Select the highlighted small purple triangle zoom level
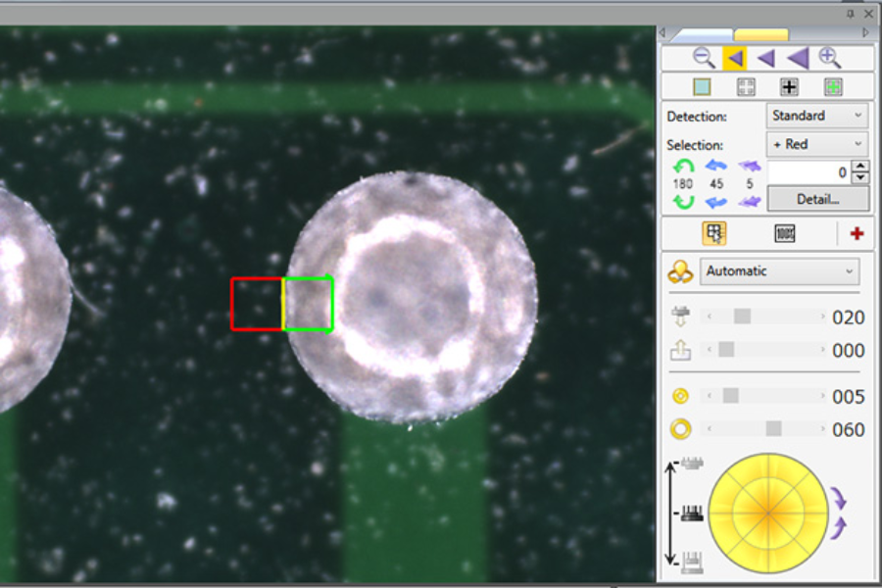Screen dimensions: 882x588 735,58
